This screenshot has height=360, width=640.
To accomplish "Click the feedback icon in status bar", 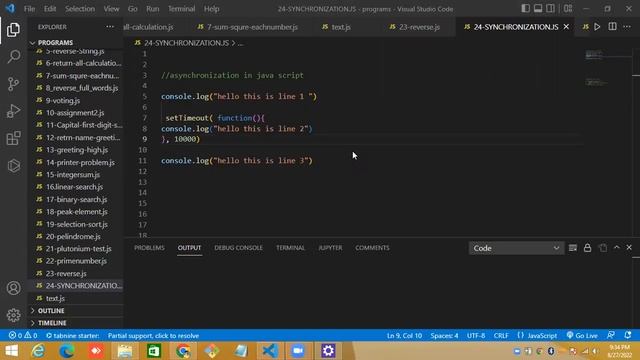I will tap(611, 335).
